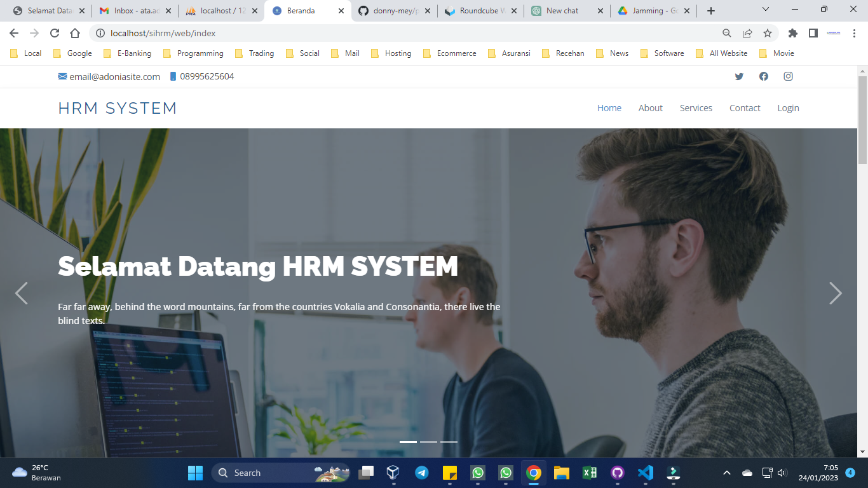Go to the Services menu item
The image size is (868, 488).
click(696, 108)
